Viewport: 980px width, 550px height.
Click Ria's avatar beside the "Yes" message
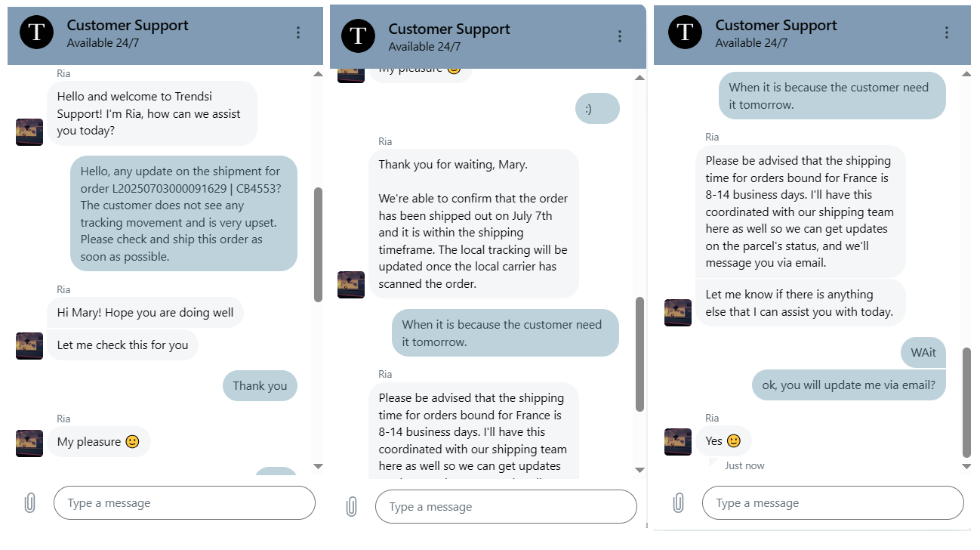point(678,442)
